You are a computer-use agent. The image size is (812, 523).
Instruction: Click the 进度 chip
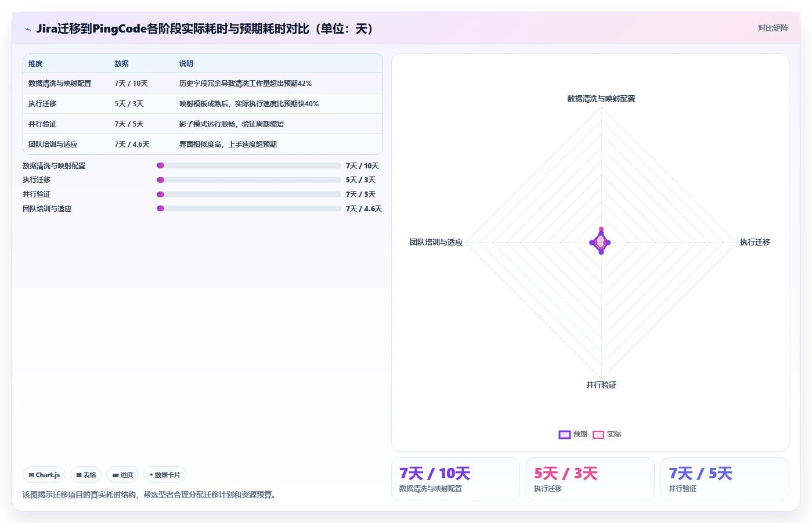(x=122, y=475)
